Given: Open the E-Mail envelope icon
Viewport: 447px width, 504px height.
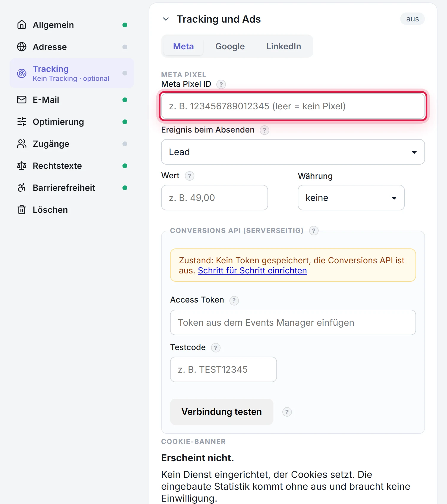Looking at the screenshot, I should click(22, 100).
